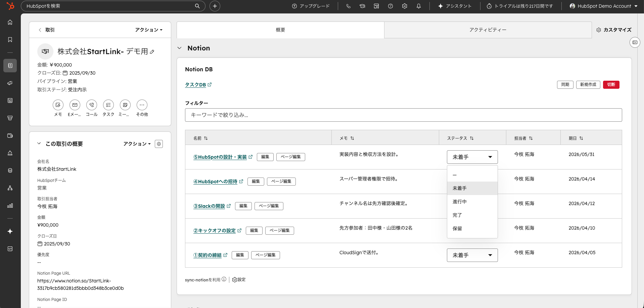Collapse the right sidebar panel icon
Screen dimensions: 644x308
(x=635, y=42)
